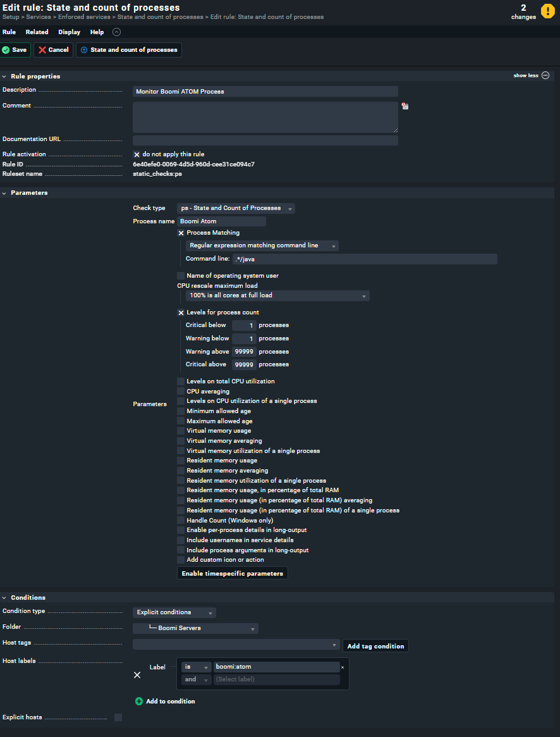Uncheck the Process Matching checkbox
Viewport: 560px width, 737px height.
click(x=181, y=233)
